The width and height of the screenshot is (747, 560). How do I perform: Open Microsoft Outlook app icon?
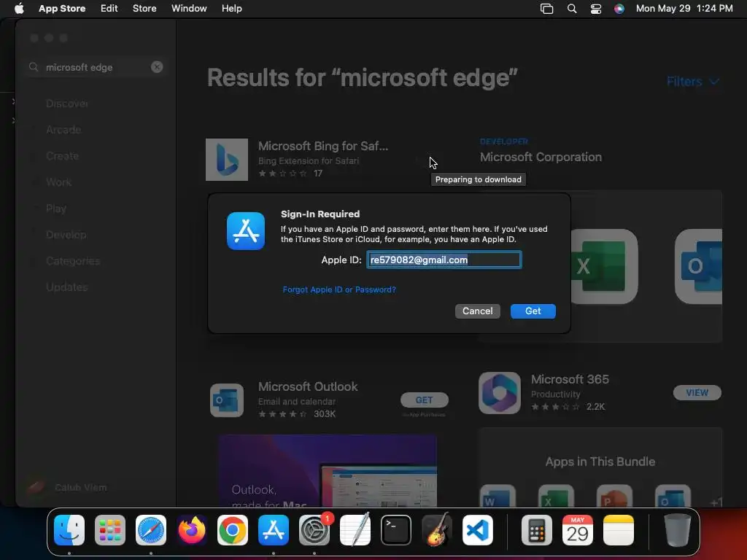(227, 400)
